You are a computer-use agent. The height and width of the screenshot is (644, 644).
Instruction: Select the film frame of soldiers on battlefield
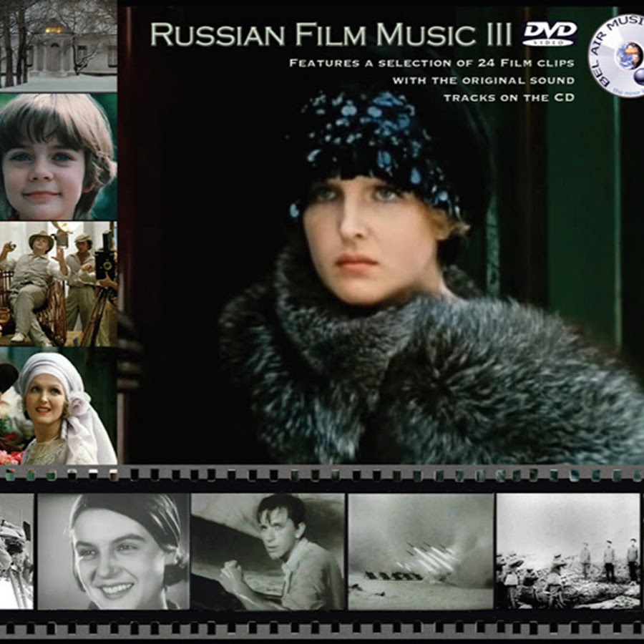[568, 551]
